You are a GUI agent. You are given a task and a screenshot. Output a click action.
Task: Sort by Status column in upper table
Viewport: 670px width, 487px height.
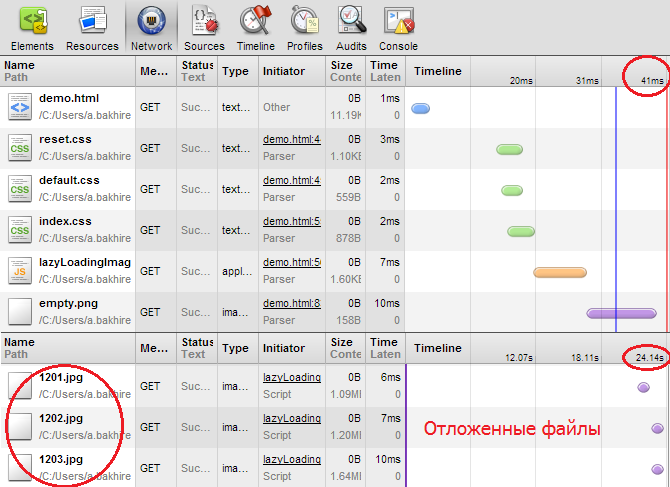[197, 71]
